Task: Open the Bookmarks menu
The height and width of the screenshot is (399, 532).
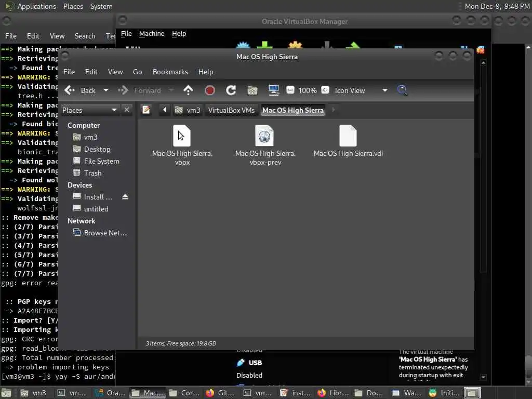Action: coord(170,72)
